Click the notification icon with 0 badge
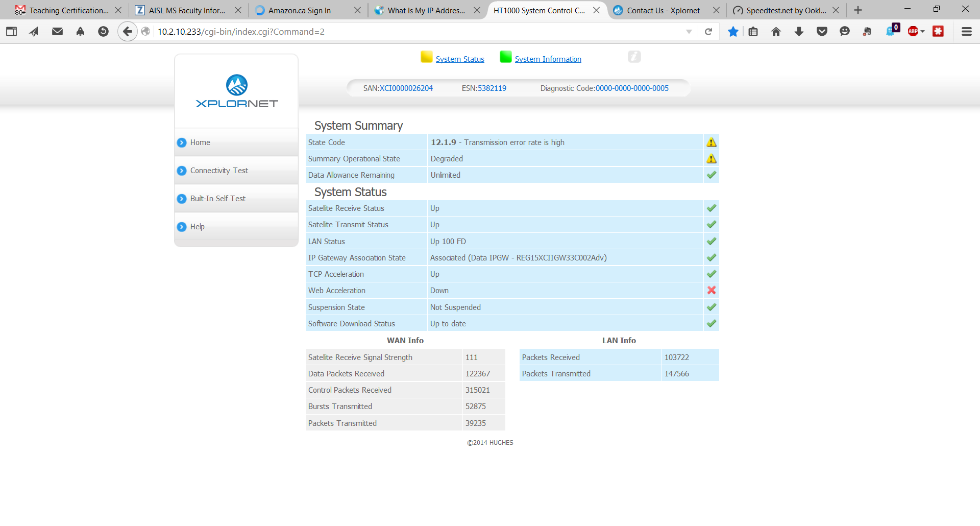This screenshot has height=526, width=980. tap(892, 31)
